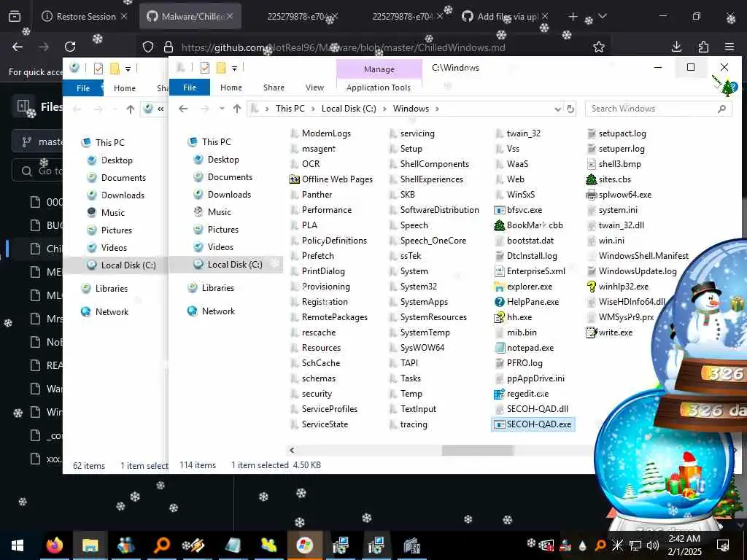Screen dimensions: 747x560
Task: Open the Firefox application menu
Action: click(729, 47)
